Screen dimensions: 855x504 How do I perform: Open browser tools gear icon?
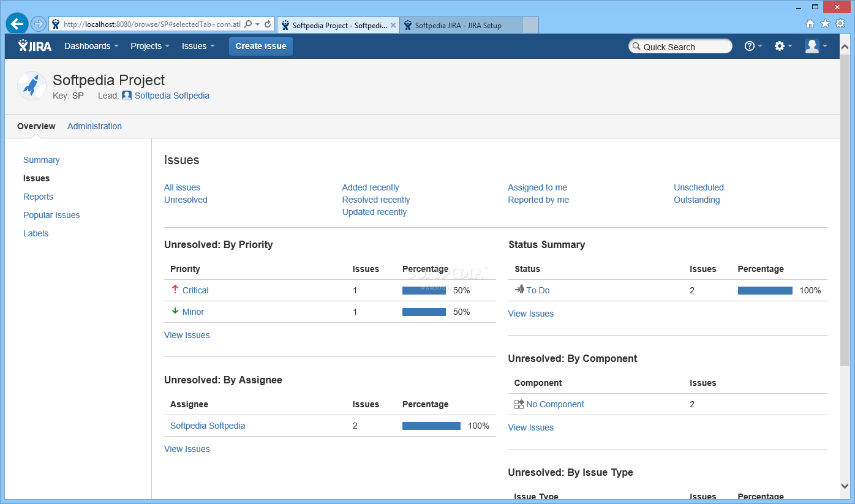[x=840, y=24]
